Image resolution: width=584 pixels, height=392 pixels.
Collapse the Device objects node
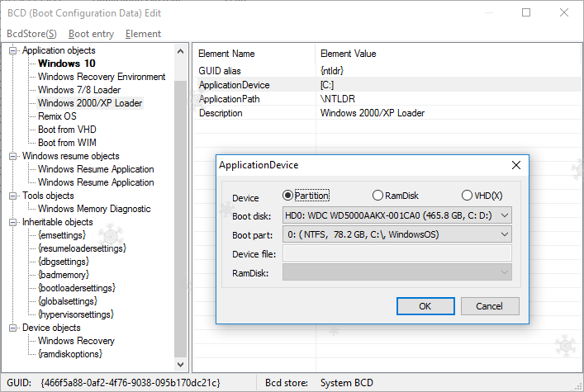[12, 328]
